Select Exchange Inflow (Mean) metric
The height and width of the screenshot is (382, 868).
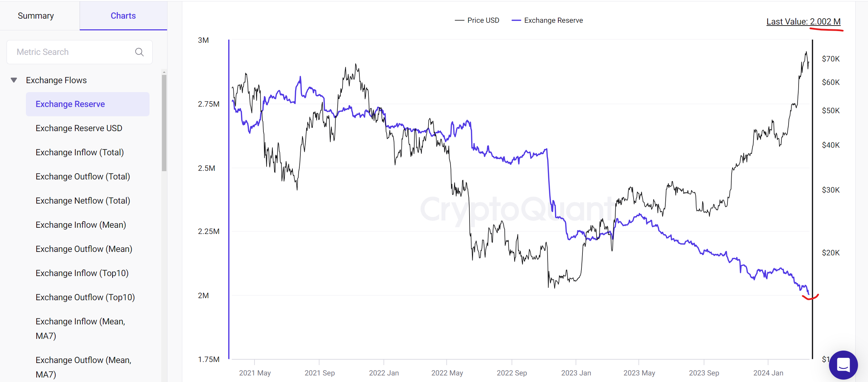point(81,225)
